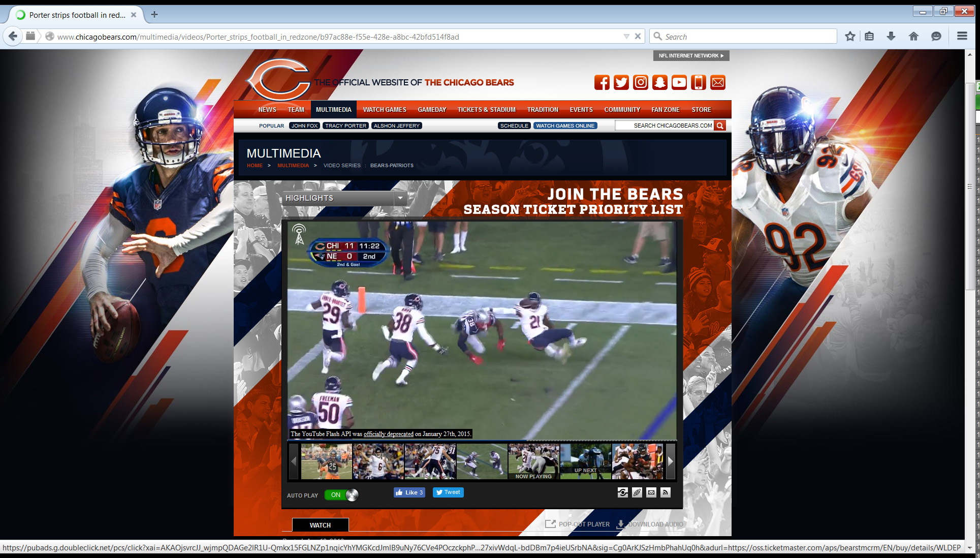This screenshot has height=558, width=980.
Task: Open the officially deprecated link
Action: (x=389, y=434)
